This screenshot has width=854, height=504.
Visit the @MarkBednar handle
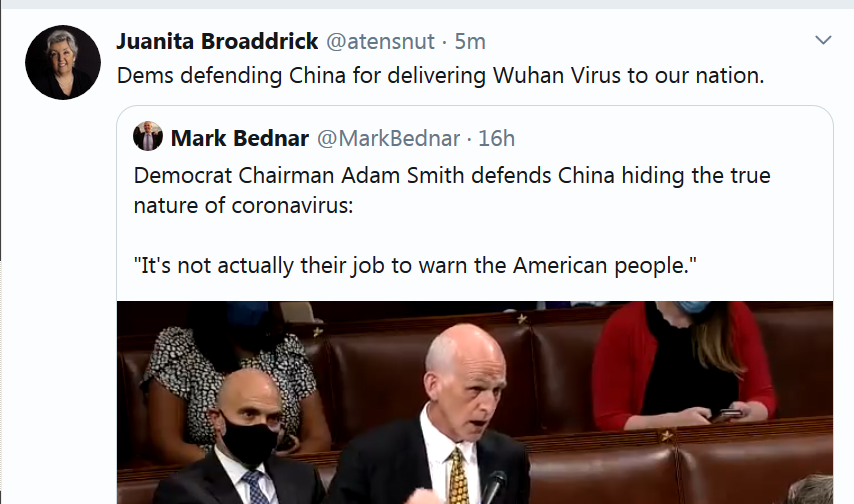[x=388, y=138]
